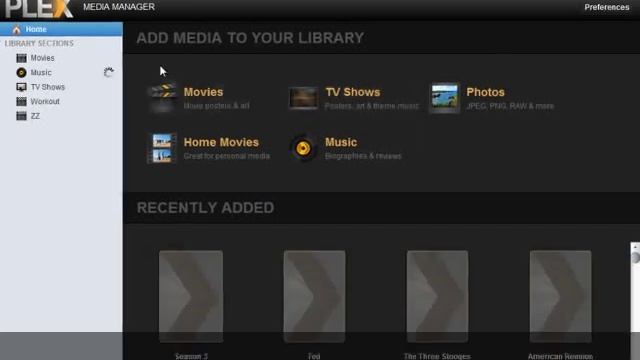Click the recently added scrollbar handle

636,258
